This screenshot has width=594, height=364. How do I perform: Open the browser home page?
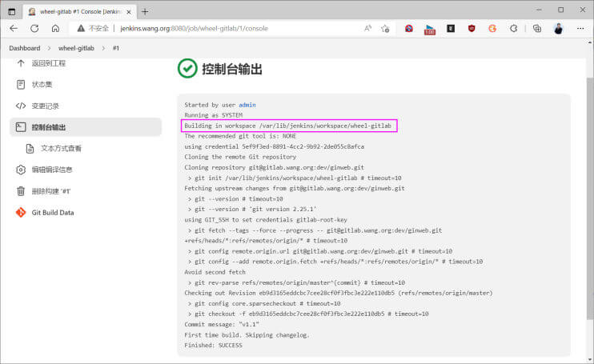click(55, 28)
